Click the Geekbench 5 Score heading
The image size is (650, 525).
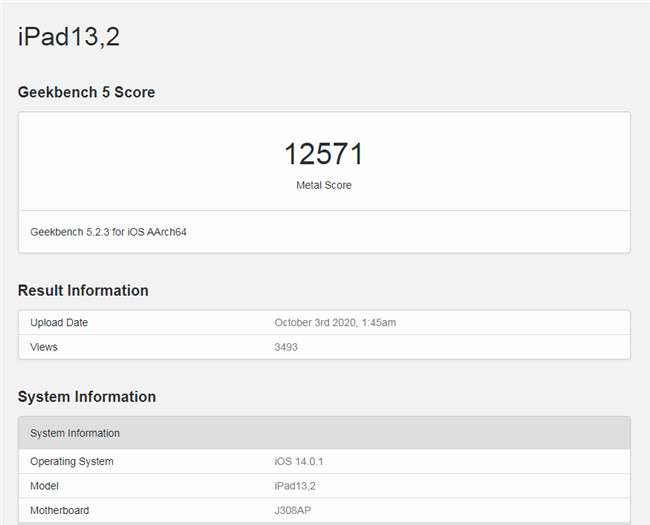86,92
